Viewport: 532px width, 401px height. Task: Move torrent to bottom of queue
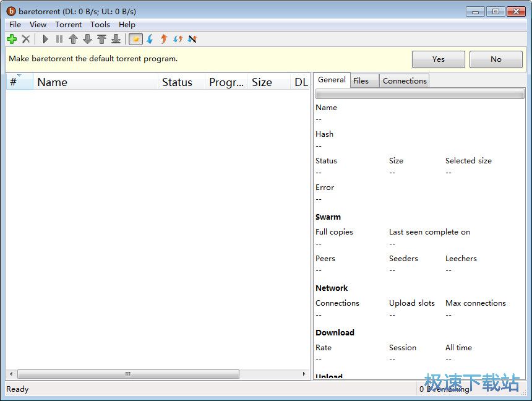[x=116, y=39]
